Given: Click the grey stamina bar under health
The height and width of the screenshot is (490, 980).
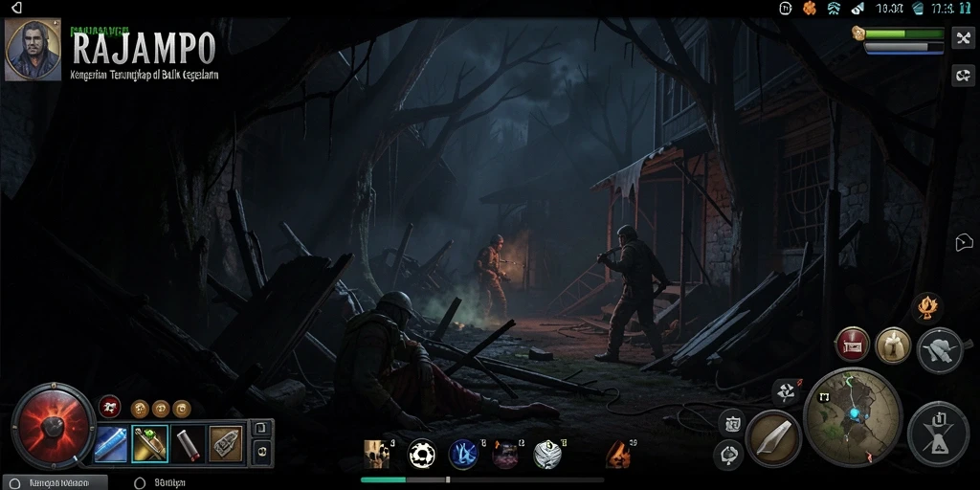Looking at the screenshot, I should pyautogui.click(x=904, y=48).
